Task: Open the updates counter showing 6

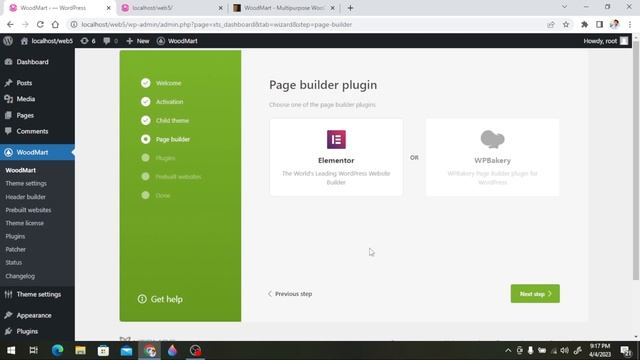Action: [x=88, y=41]
